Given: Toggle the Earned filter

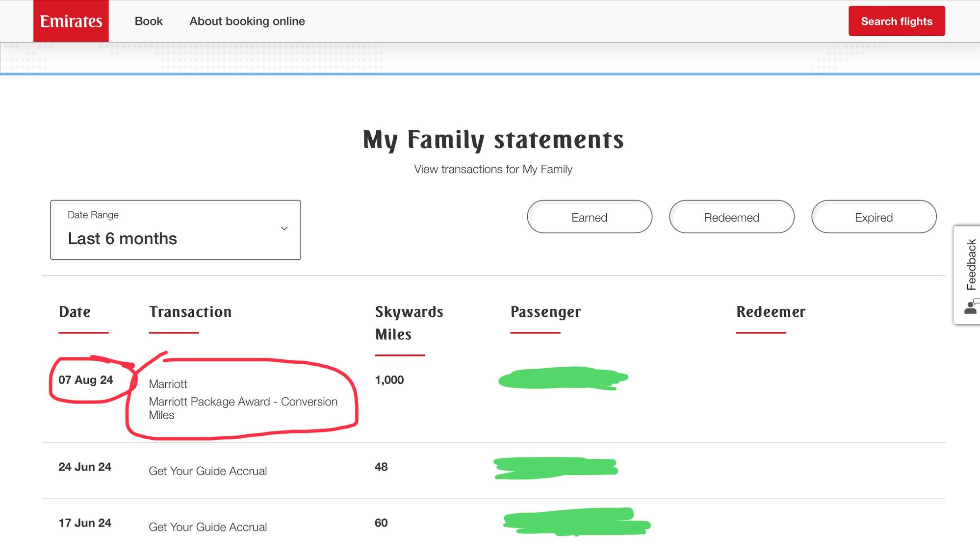Looking at the screenshot, I should pos(589,217).
